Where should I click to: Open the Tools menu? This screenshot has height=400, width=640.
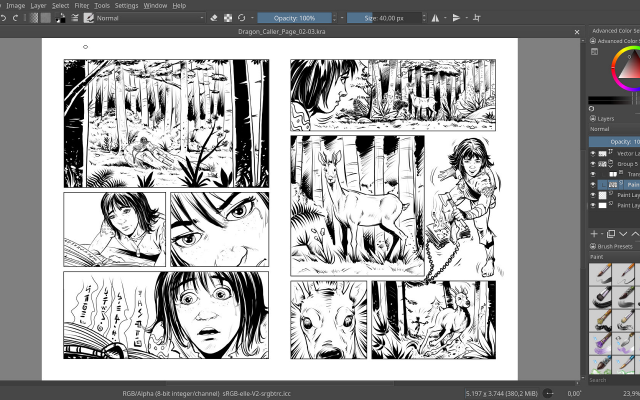click(x=102, y=5)
